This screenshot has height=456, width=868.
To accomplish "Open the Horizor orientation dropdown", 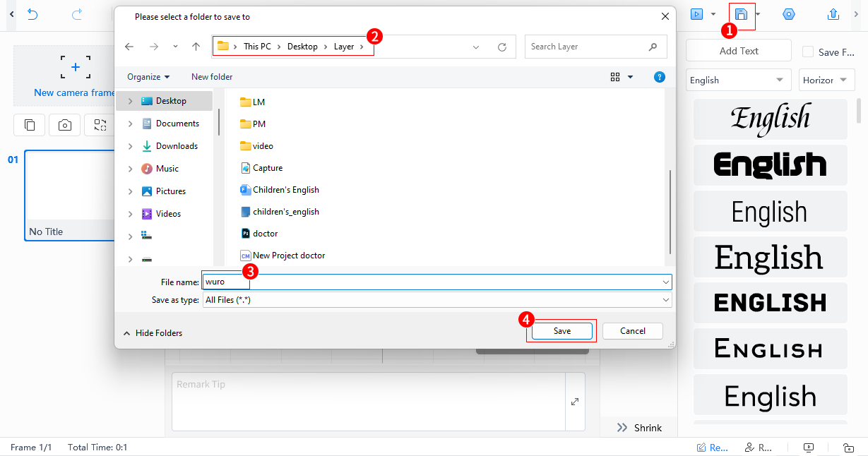I will [x=826, y=80].
